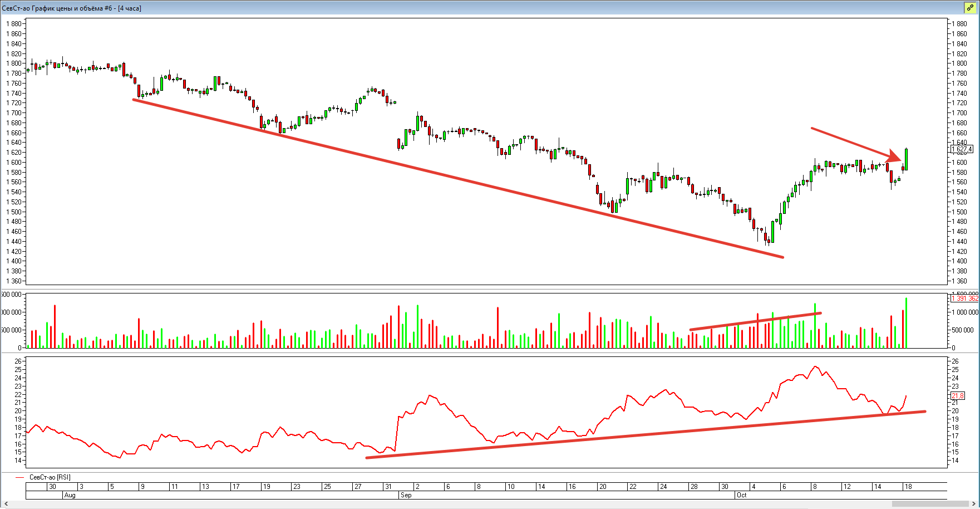Select the Aug month marker on timeline
980x509 pixels.
tap(70, 495)
